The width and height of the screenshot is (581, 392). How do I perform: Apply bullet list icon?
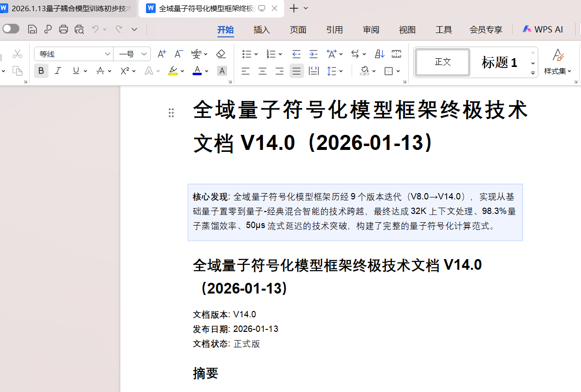(246, 54)
